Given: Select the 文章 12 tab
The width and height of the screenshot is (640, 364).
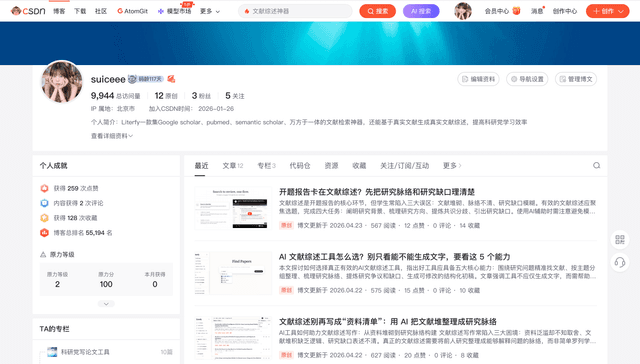Looking at the screenshot, I should pos(233,165).
